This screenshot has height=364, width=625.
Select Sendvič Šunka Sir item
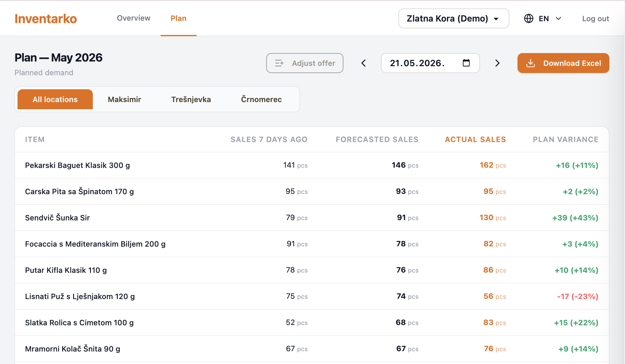[x=57, y=218]
